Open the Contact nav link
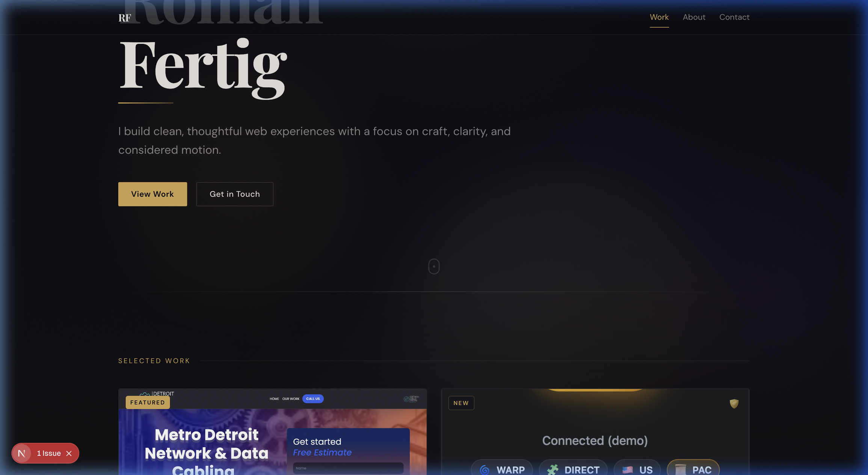This screenshot has width=868, height=475. tap(734, 17)
